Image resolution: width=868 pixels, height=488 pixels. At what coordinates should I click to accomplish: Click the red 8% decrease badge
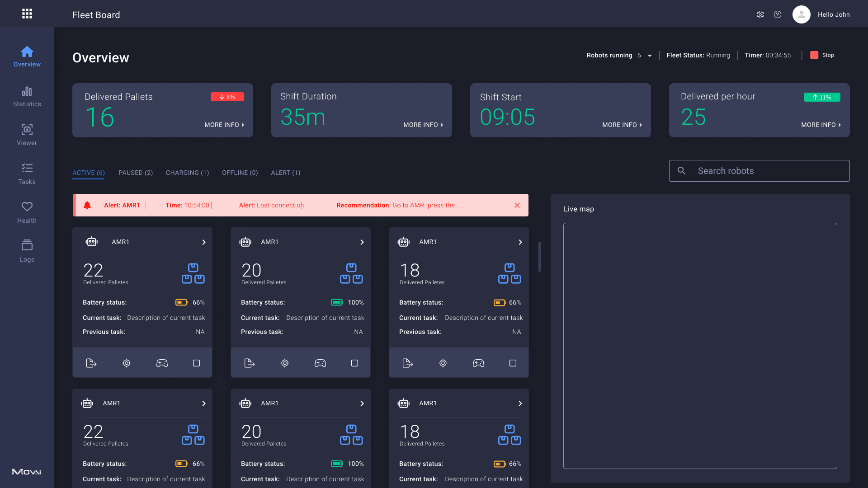coord(227,97)
